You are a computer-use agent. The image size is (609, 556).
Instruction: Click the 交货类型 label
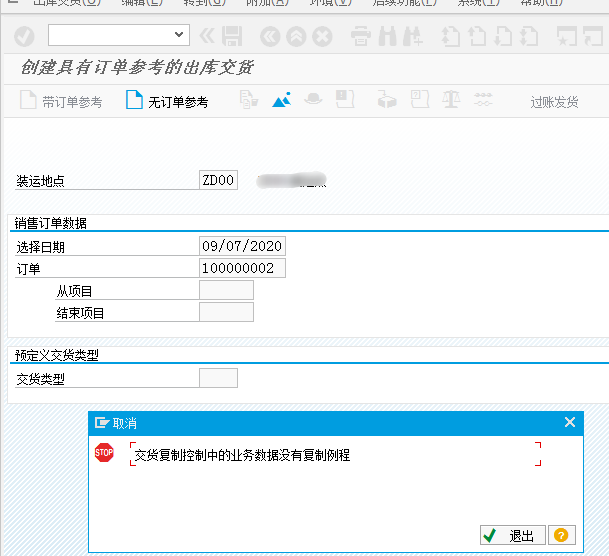click(40, 379)
